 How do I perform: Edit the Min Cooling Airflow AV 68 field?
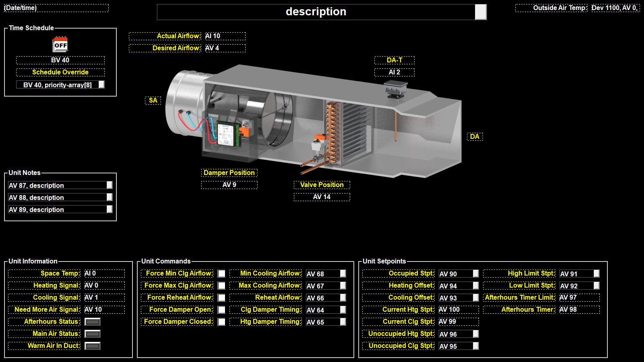click(x=323, y=274)
